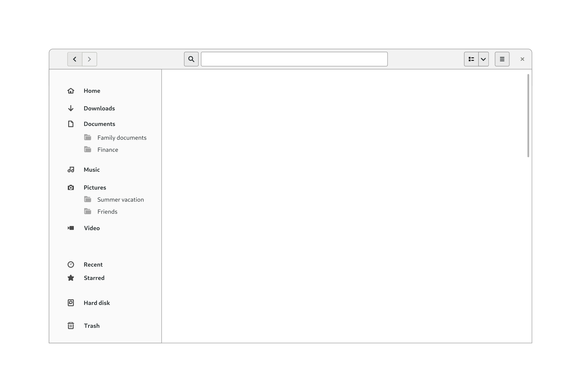Open Pictures in sidebar
The height and width of the screenshot is (392, 581).
[95, 188]
